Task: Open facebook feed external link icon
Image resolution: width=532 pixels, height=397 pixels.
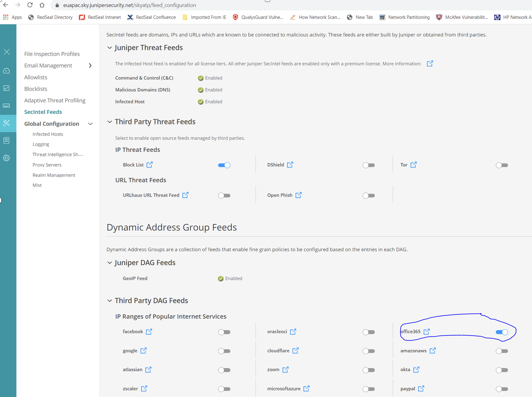Action: [x=149, y=331]
